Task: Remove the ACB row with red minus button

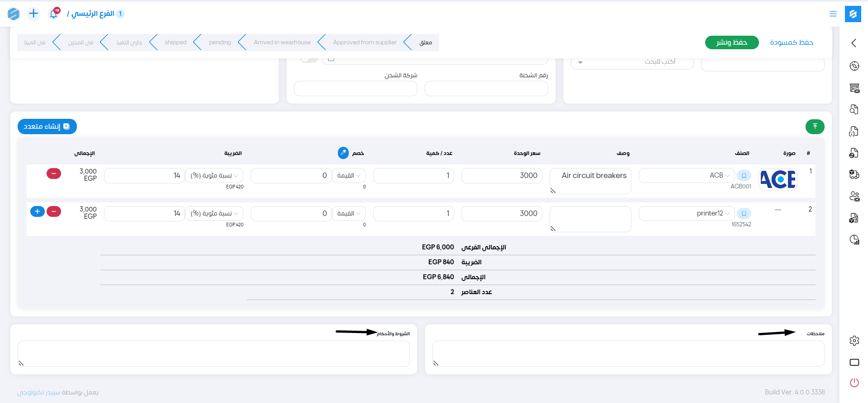Action: coord(54,173)
